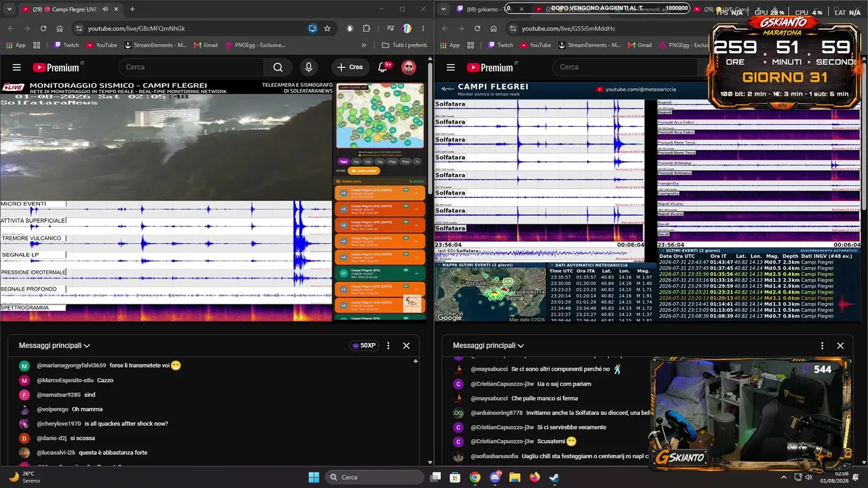This screenshot has width=868, height=488.
Task: Open File Explorer from the taskbar
Action: [515, 477]
